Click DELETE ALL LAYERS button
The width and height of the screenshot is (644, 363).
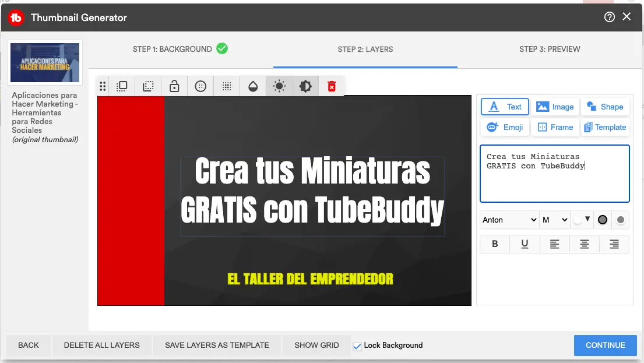click(x=102, y=346)
